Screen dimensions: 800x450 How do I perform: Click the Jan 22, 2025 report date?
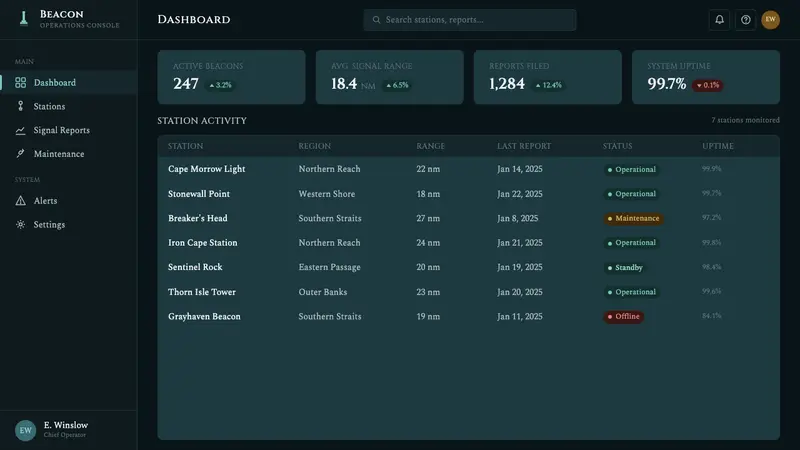coord(520,194)
